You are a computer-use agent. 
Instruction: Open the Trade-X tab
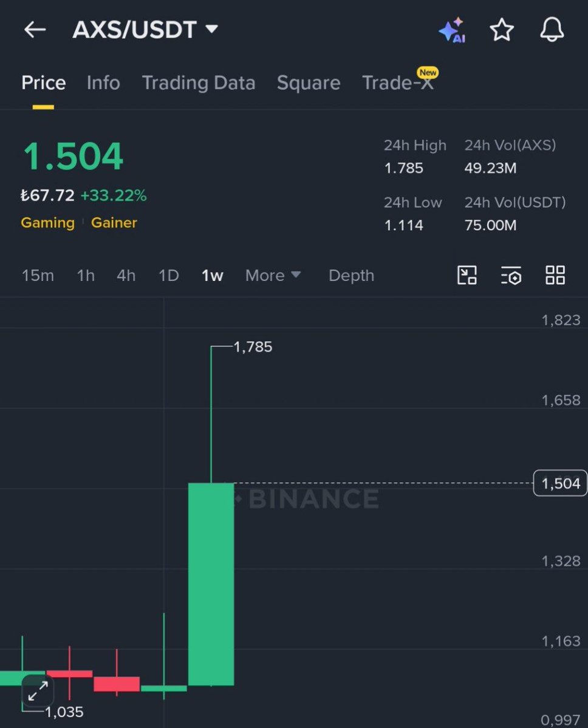tap(398, 83)
